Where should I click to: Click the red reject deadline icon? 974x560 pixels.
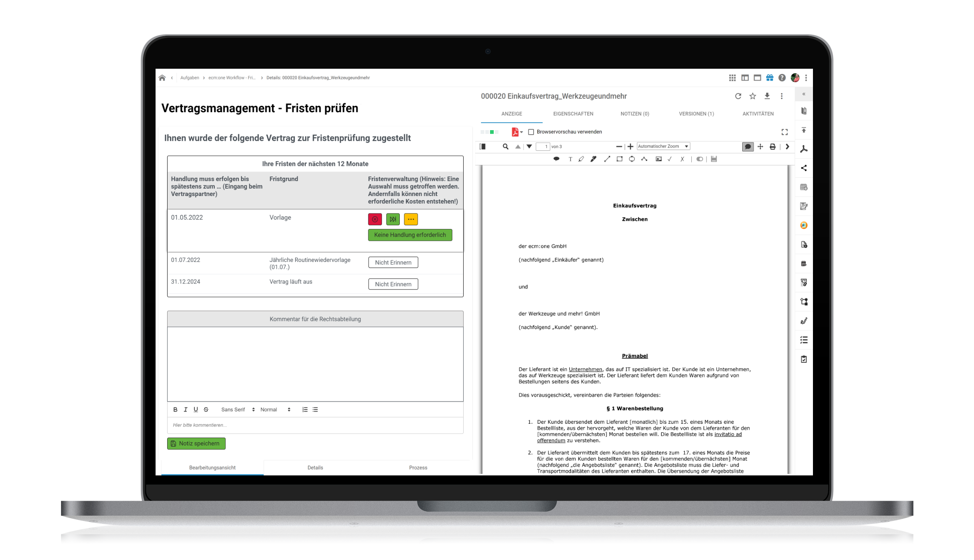375,219
